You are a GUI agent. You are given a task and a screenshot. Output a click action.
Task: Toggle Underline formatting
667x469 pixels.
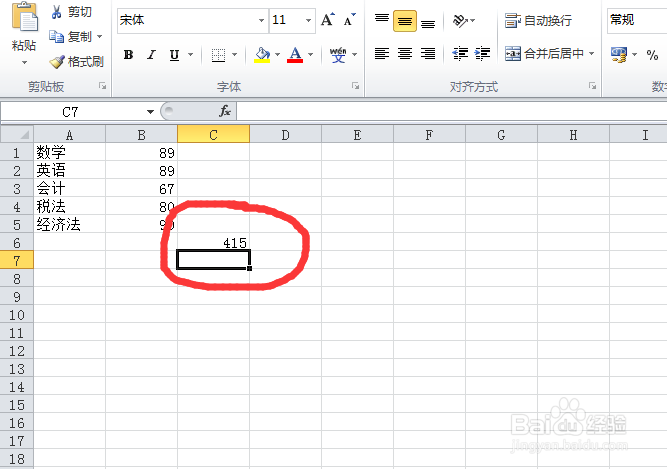pos(174,55)
